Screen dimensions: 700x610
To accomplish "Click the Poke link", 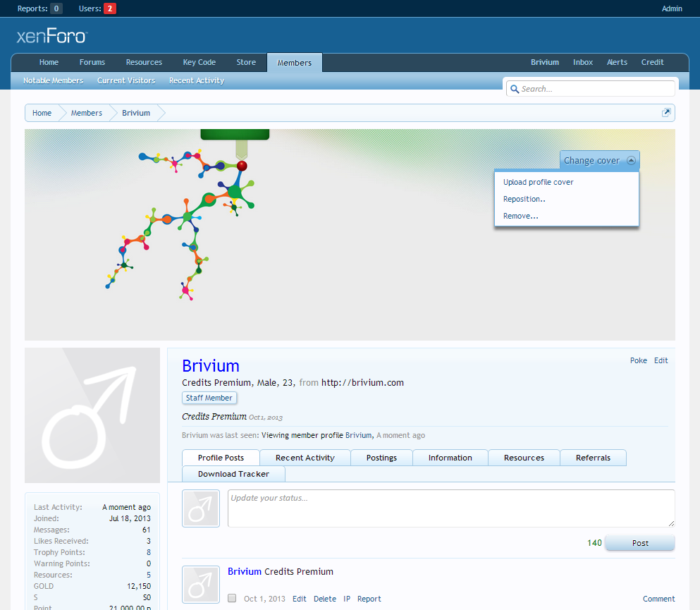I will [638, 360].
